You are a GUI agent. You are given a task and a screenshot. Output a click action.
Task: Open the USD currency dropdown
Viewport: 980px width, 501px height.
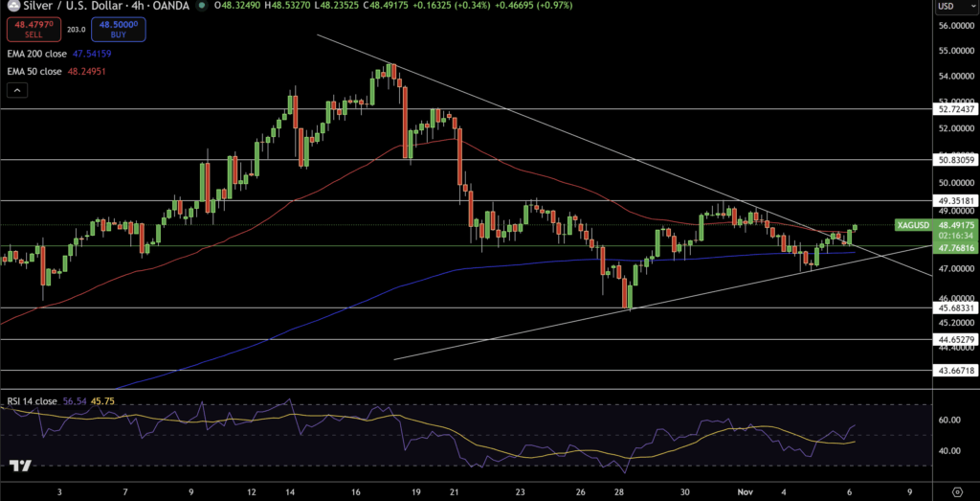(953, 8)
